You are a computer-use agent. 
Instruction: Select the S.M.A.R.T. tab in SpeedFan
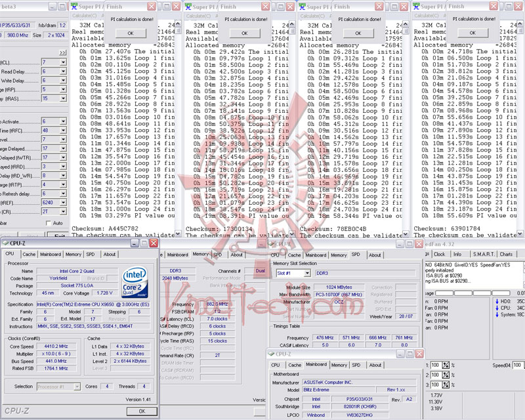(484, 254)
